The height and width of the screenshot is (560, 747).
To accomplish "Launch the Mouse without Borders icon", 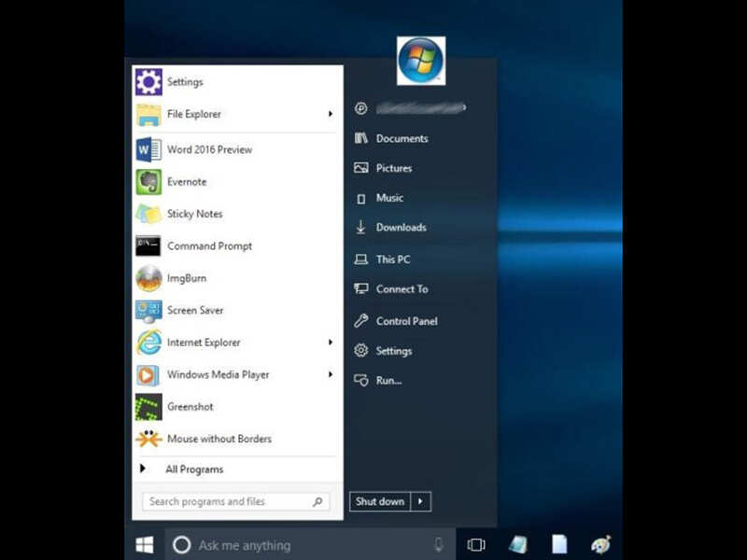I will (148, 439).
